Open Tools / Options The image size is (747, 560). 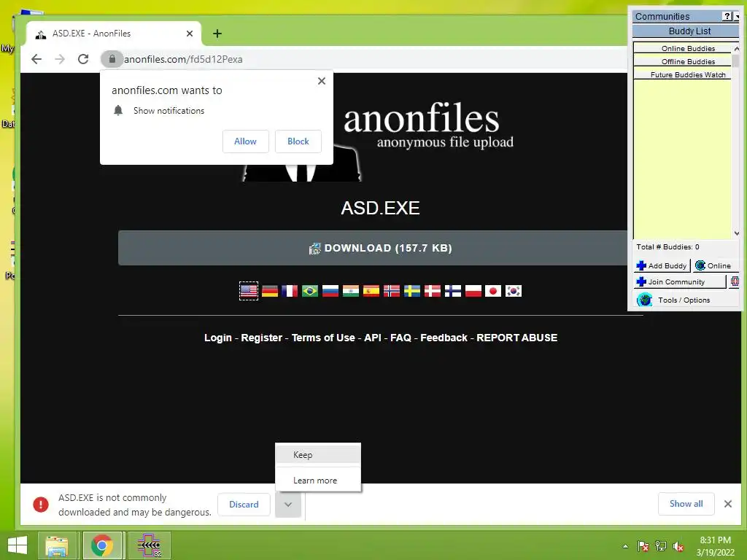(x=684, y=300)
